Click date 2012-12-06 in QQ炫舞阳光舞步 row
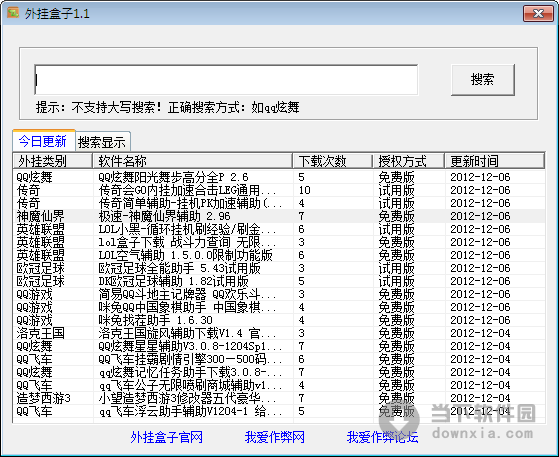Viewport: 559px width, 457px height. point(480,177)
